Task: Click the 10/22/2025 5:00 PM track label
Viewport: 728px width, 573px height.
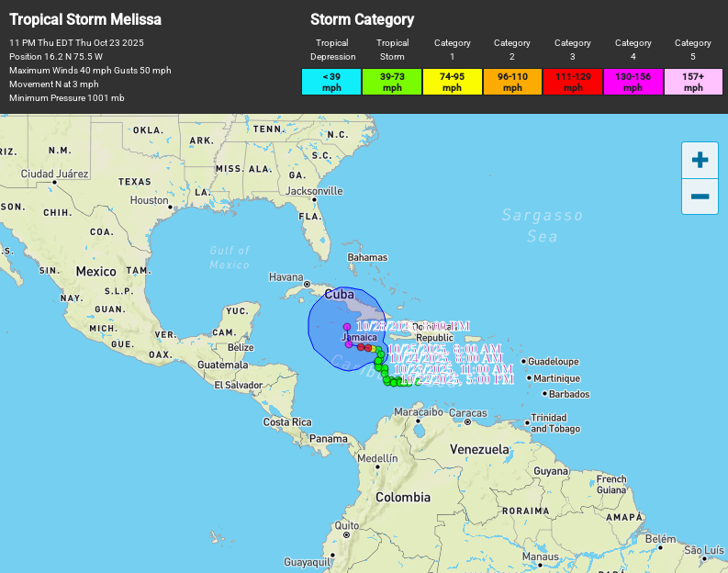Action: (x=457, y=379)
